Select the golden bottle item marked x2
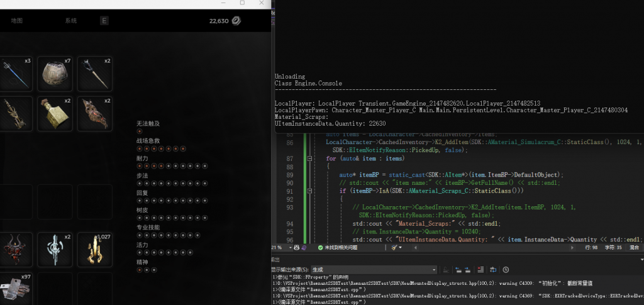This screenshot has width=644, height=305. click(x=55, y=114)
